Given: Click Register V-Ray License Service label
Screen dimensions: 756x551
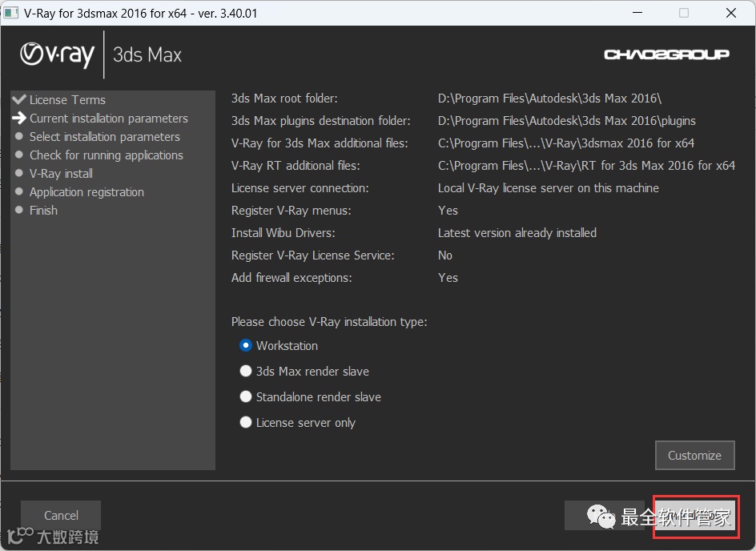Looking at the screenshot, I should click(313, 255).
